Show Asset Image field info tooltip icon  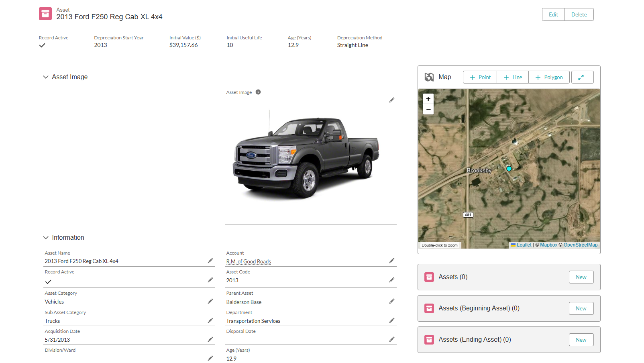click(x=258, y=92)
